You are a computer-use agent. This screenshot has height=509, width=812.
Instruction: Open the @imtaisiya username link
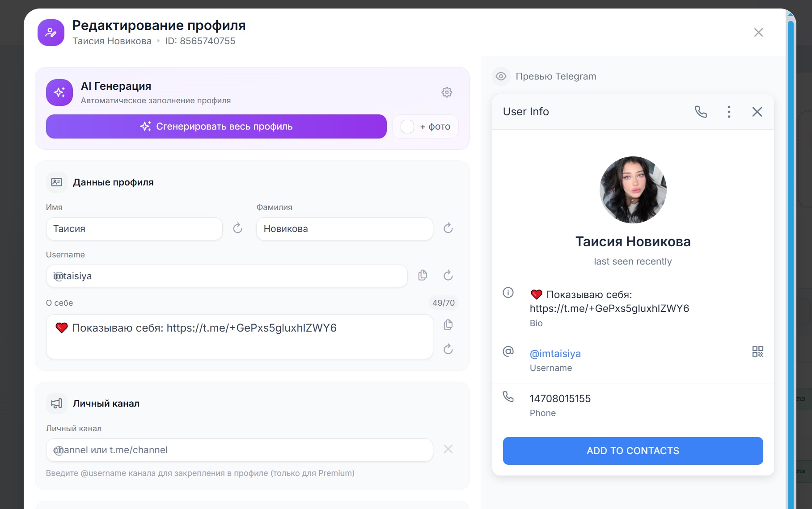coord(555,353)
